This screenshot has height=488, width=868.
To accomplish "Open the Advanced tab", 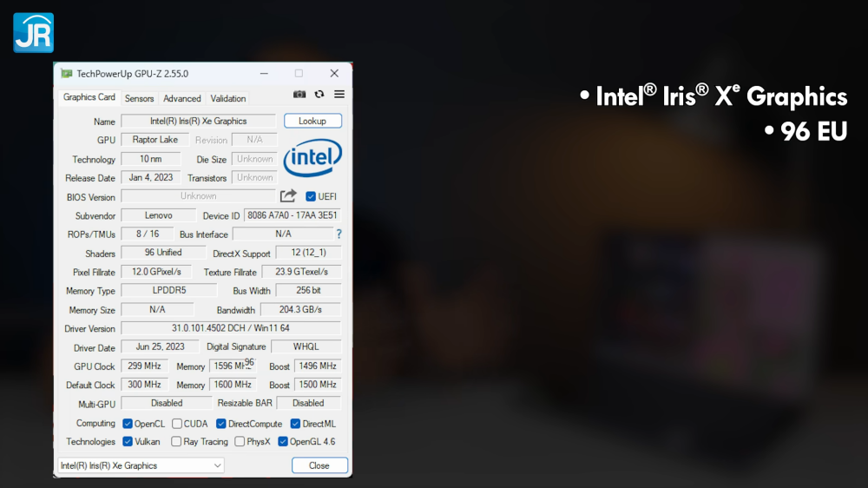I will click(x=182, y=99).
